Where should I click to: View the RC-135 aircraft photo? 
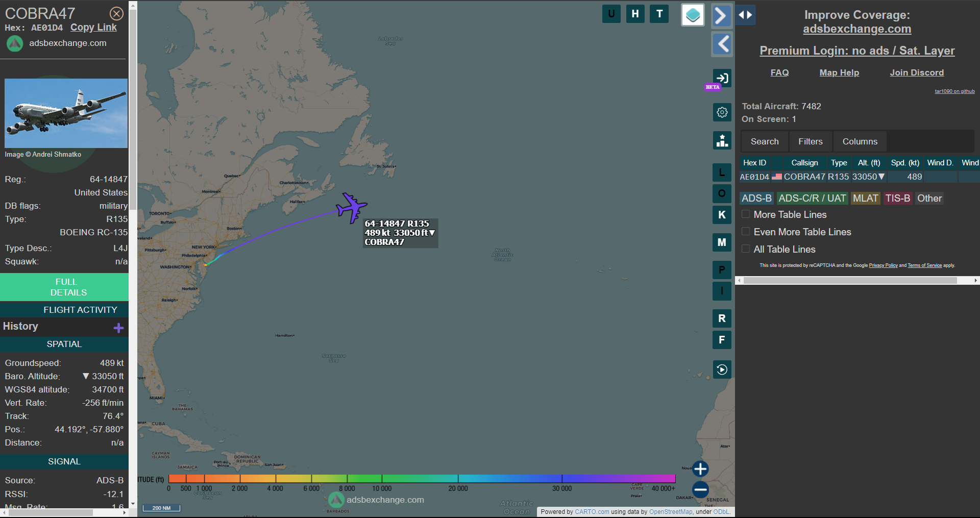pyautogui.click(x=66, y=113)
